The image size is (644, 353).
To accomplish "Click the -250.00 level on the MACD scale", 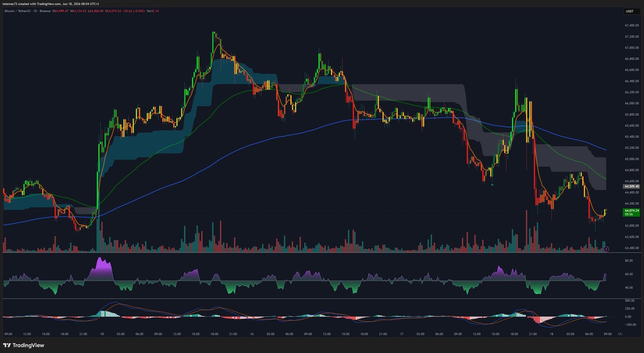I will (630, 325).
